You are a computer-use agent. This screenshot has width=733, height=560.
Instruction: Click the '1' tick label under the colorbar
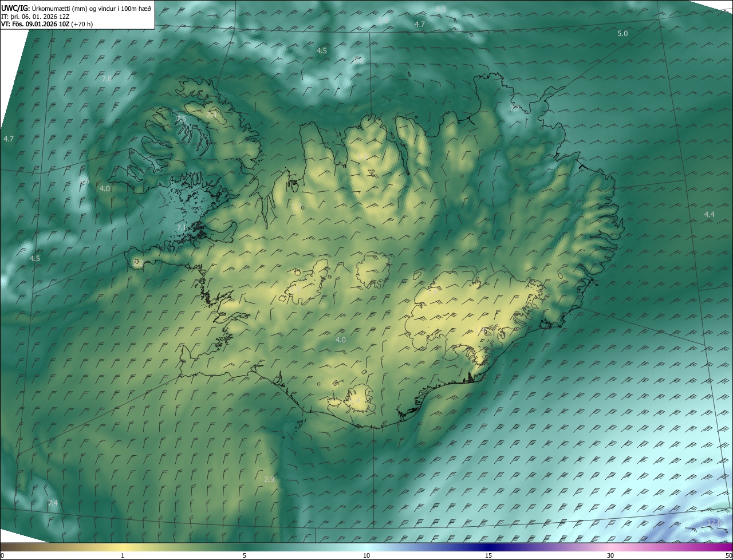click(x=123, y=556)
